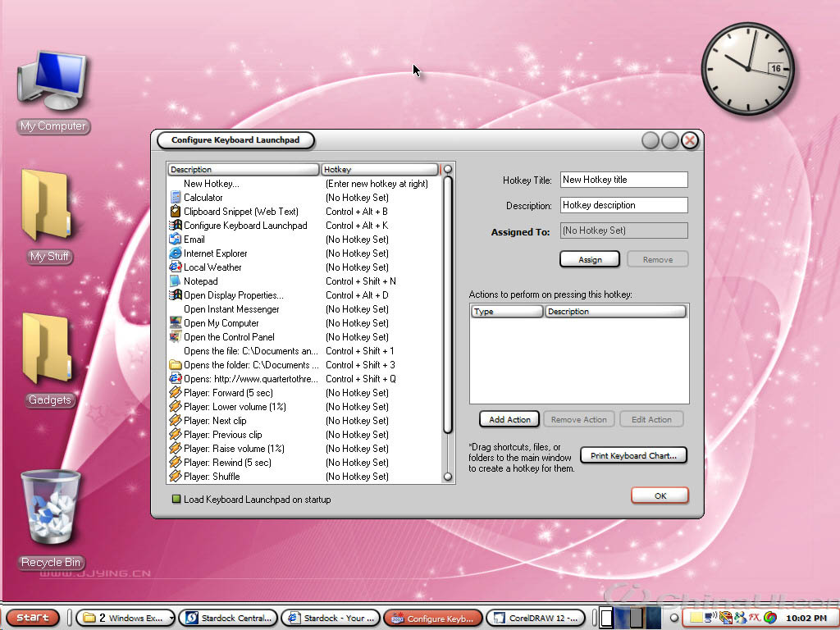Click the round expander button left of system tray
The width and height of the screenshot is (840, 630).
[x=674, y=618]
